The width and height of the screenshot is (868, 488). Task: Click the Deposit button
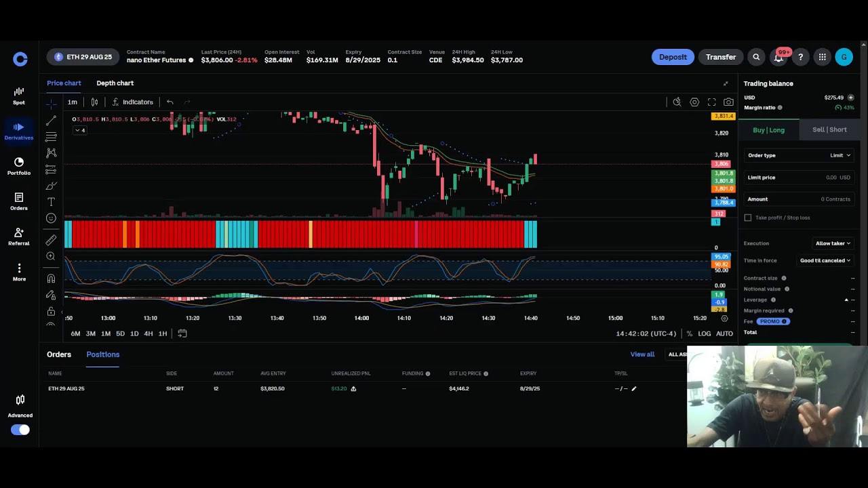coord(673,58)
